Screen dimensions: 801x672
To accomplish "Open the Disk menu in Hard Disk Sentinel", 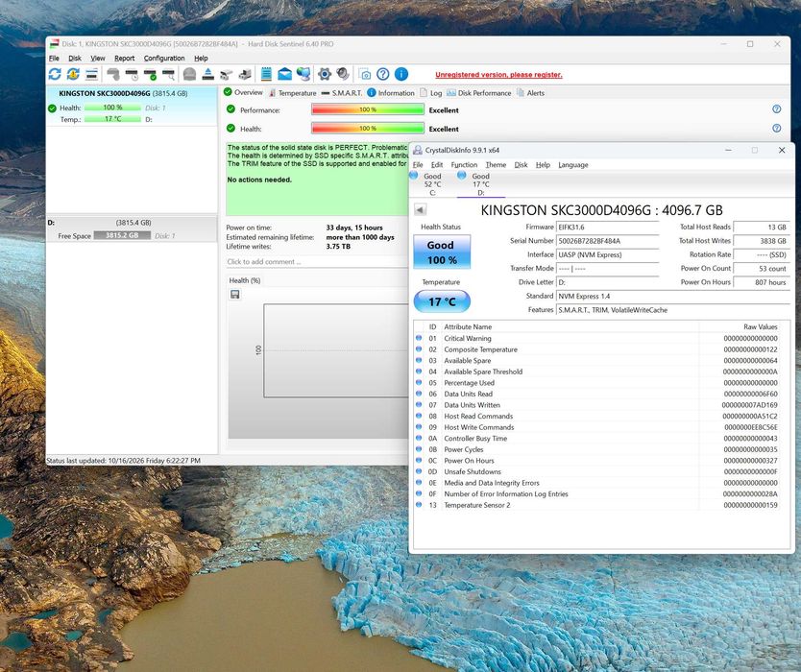I will coord(75,59).
